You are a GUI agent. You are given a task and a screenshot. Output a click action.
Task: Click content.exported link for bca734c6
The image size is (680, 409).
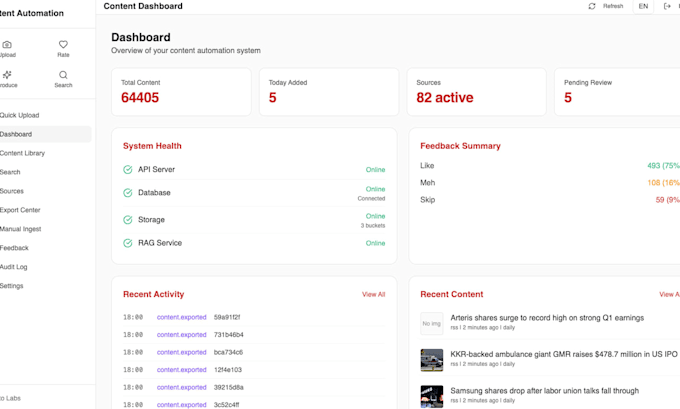click(x=181, y=352)
